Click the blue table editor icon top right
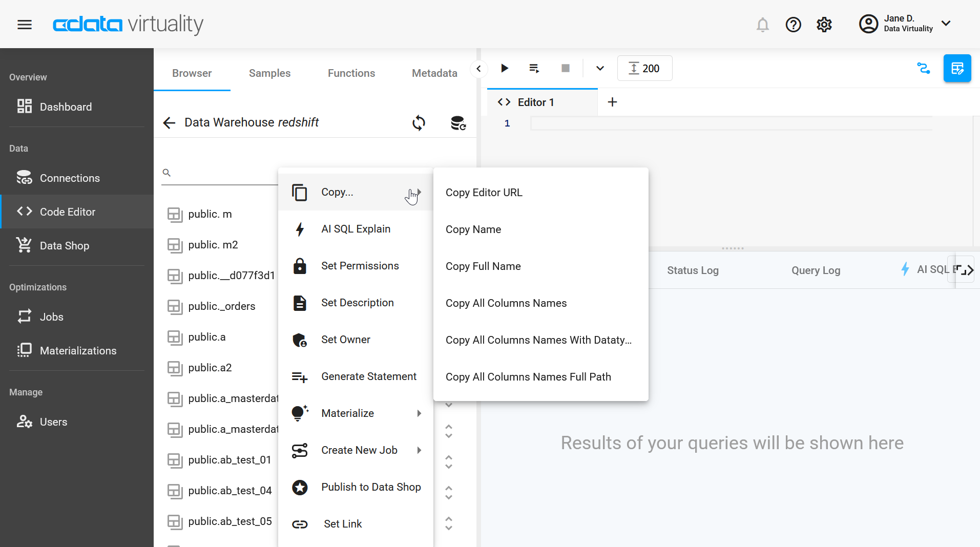Image resolution: width=980 pixels, height=547 pixels. (x=957, y=68)
